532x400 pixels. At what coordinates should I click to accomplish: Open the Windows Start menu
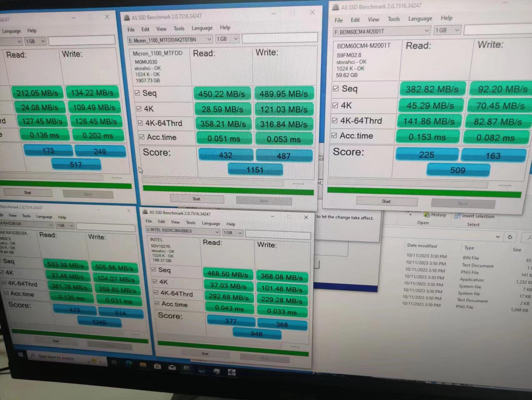click(x=21, y=355)
